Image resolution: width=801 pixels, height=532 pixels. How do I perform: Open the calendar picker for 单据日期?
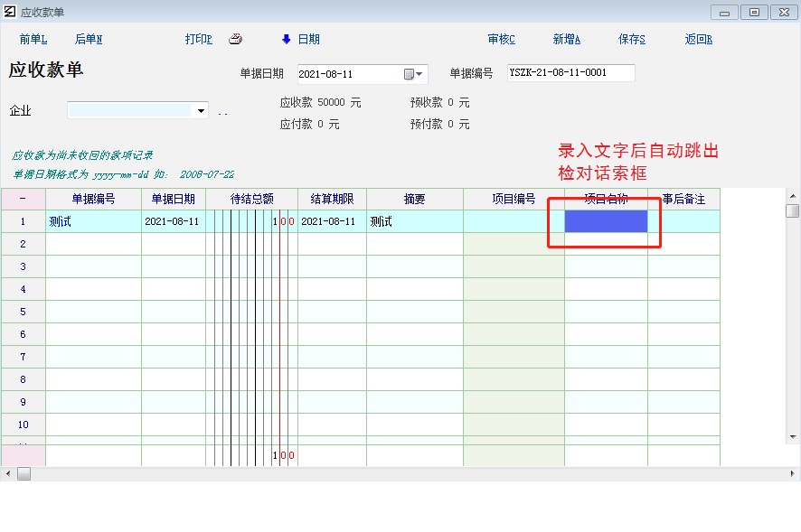(x=409, y=74)
